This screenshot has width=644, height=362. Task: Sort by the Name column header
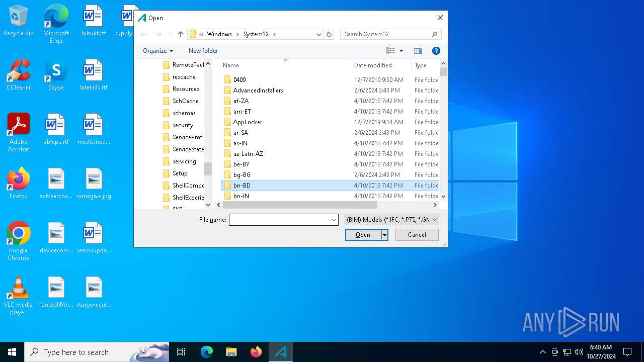(x=285, y=65)
